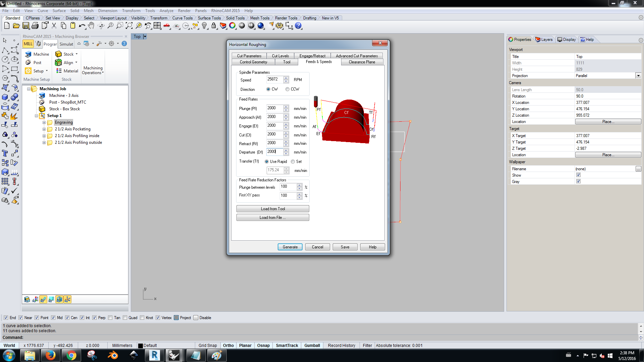Click the Generate button

pos(290,247)
